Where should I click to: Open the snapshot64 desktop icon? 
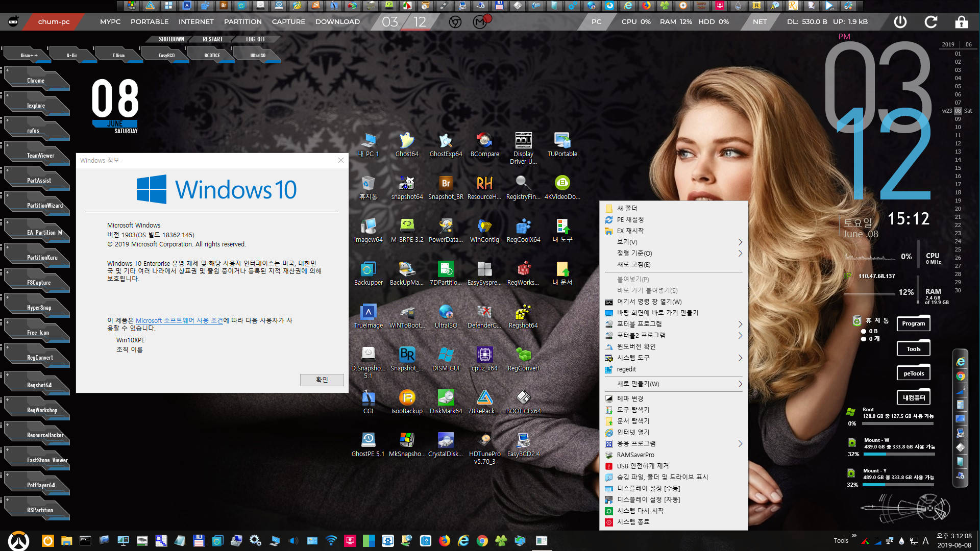click(x=407, y=188)
